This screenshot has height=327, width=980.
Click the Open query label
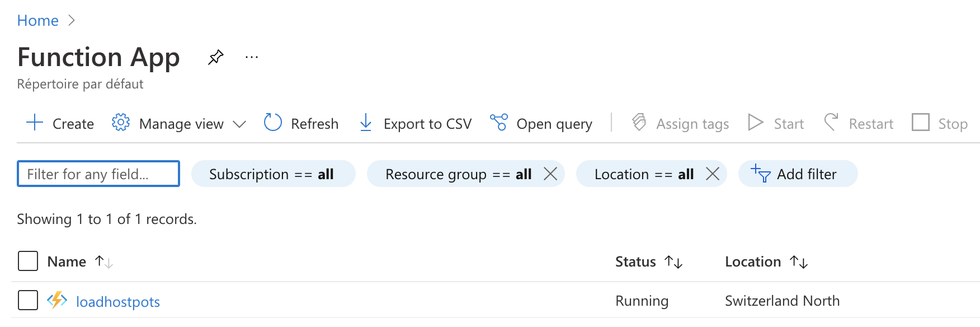(554, 124)
